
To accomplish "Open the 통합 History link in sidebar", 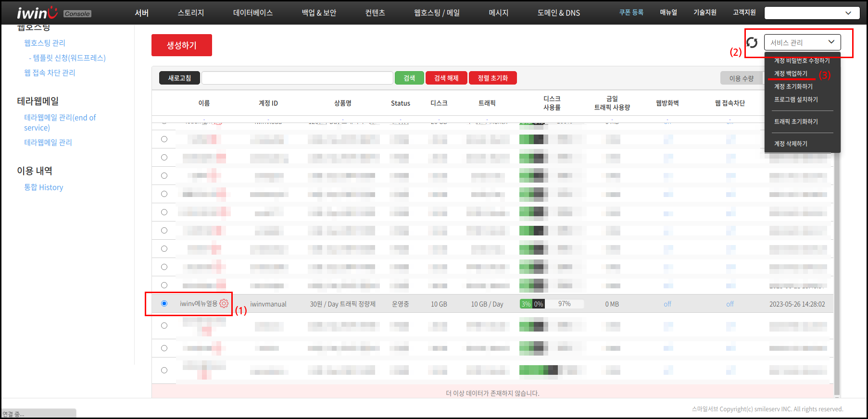I will pyautogui.click(x=44, y=187).
